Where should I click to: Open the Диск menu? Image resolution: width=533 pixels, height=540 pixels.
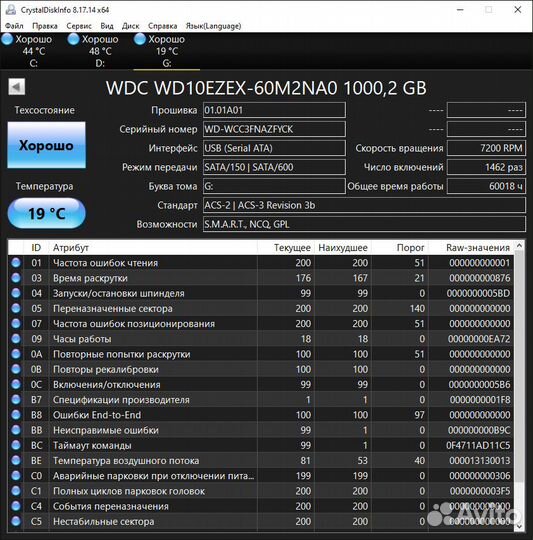pyautogui.click(x=130, y=26)
